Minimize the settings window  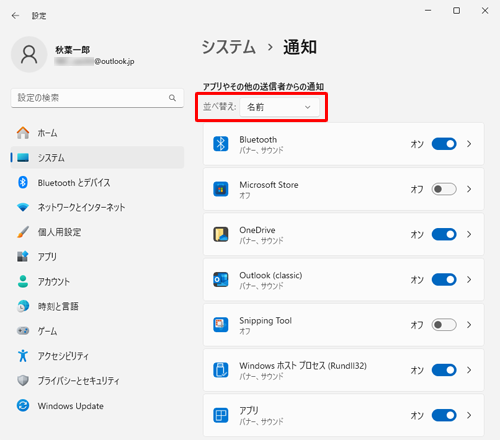coord(428,11)
